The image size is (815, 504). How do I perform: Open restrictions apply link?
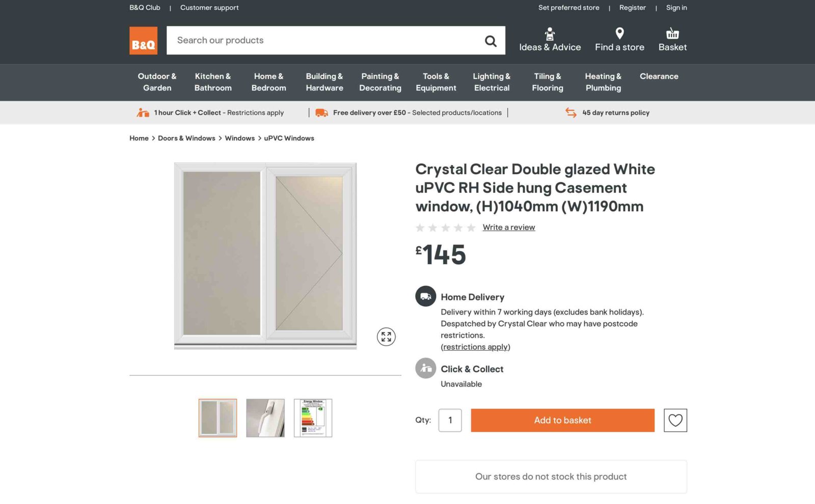coord(475,347)
